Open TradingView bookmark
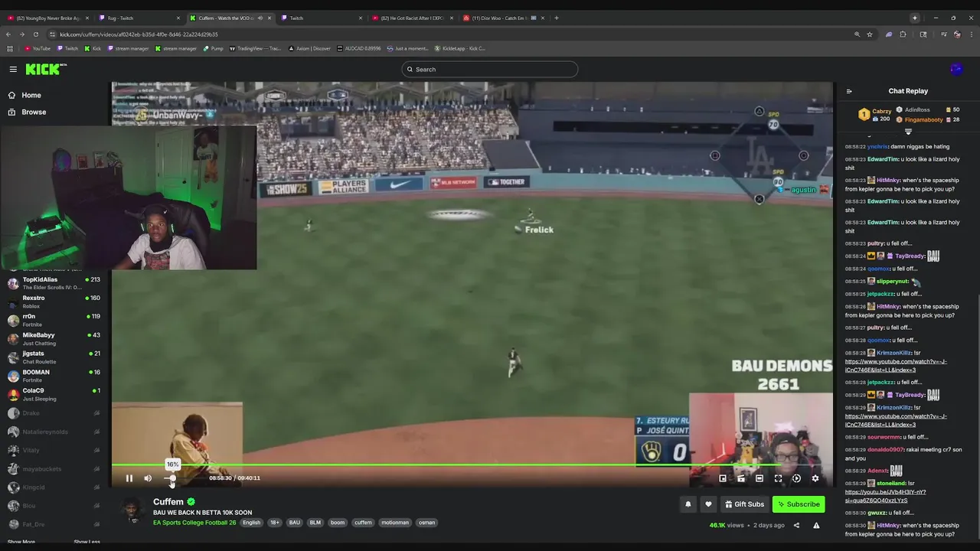980x551 pixels. tap(256, 48)
